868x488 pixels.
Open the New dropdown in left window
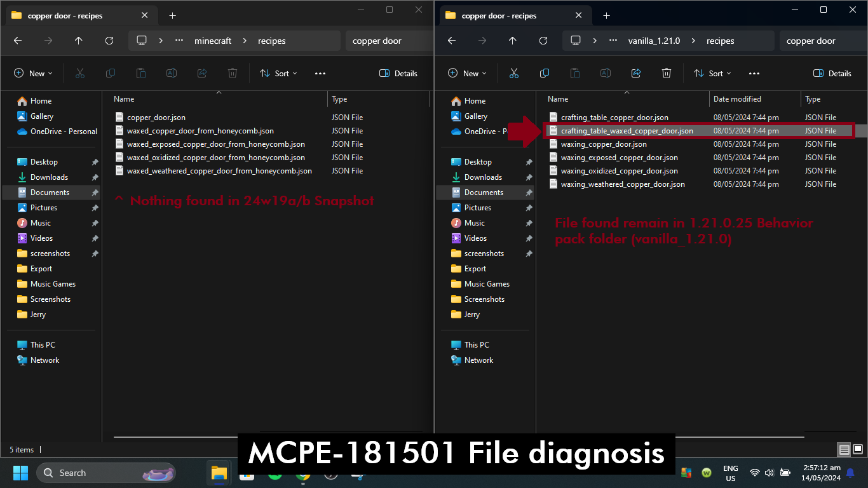coord(34,73)
